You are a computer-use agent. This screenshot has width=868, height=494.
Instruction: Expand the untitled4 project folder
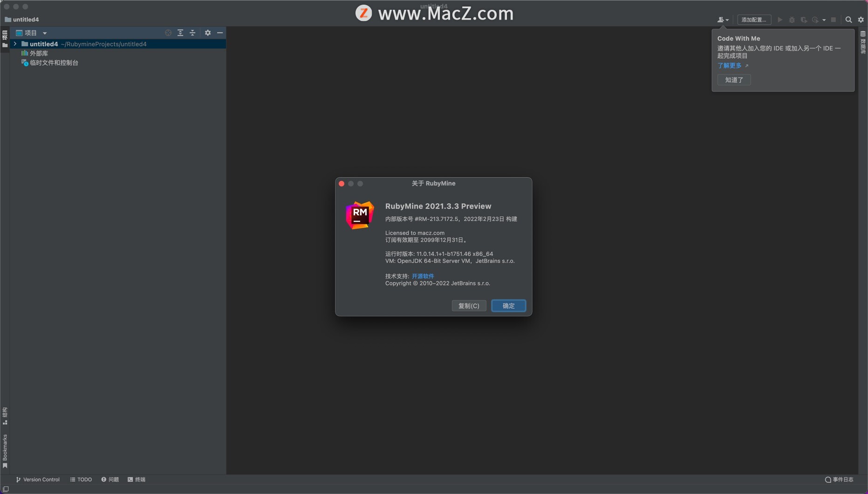pyautogui.click(x=15, y=44)
